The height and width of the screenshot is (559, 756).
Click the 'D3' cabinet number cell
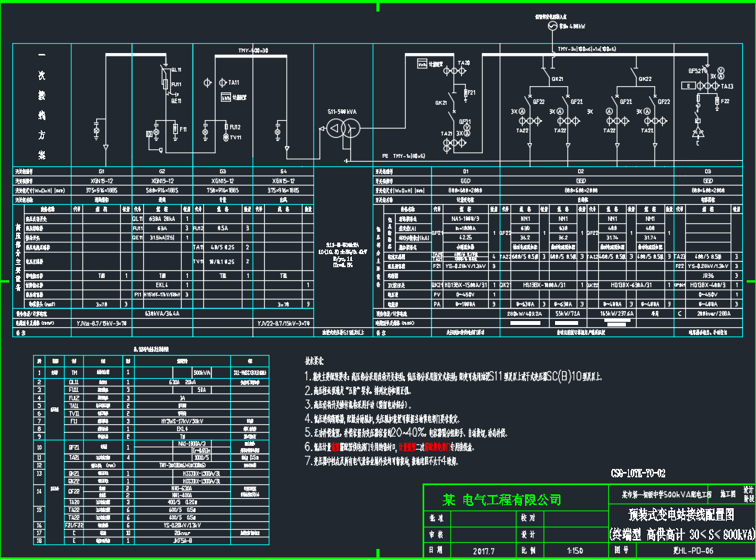(707, 171)
